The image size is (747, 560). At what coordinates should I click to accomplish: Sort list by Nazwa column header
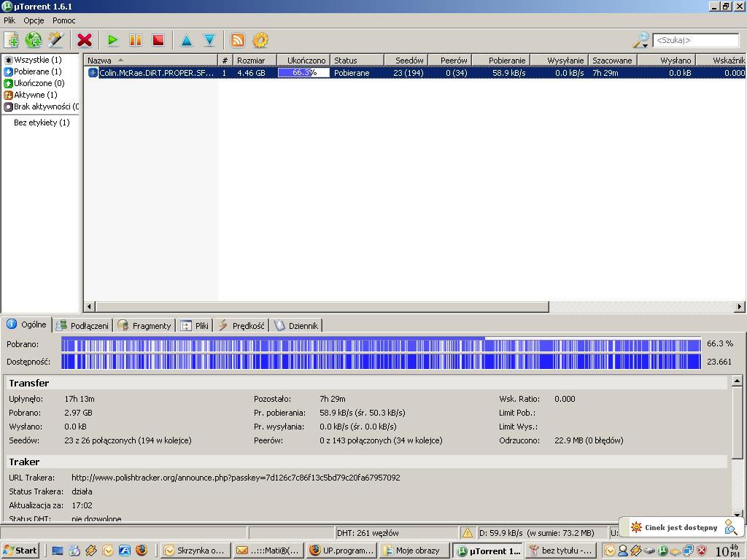[151, 61]
